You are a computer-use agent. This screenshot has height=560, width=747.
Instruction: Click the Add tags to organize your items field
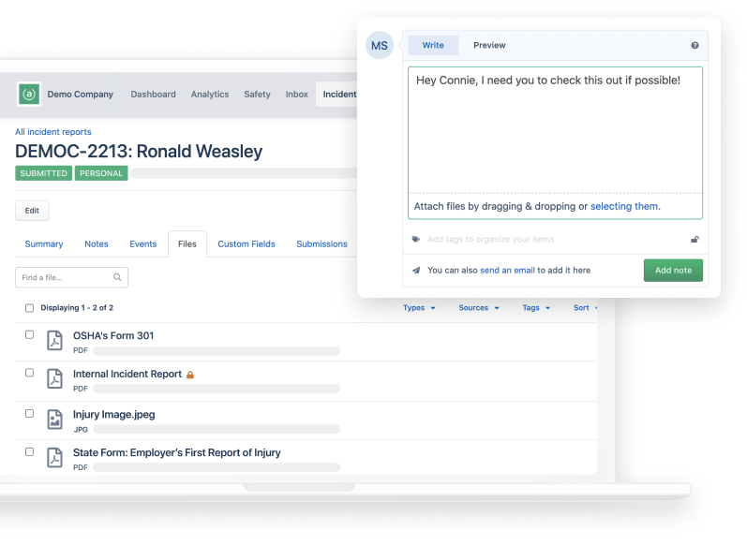(491, 239)
